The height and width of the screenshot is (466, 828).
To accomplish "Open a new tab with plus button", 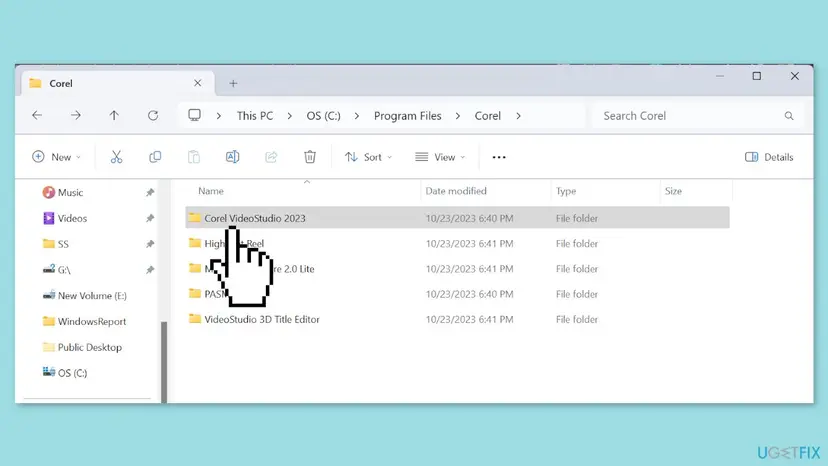I will pyautogui.click(x=233, y=83).
